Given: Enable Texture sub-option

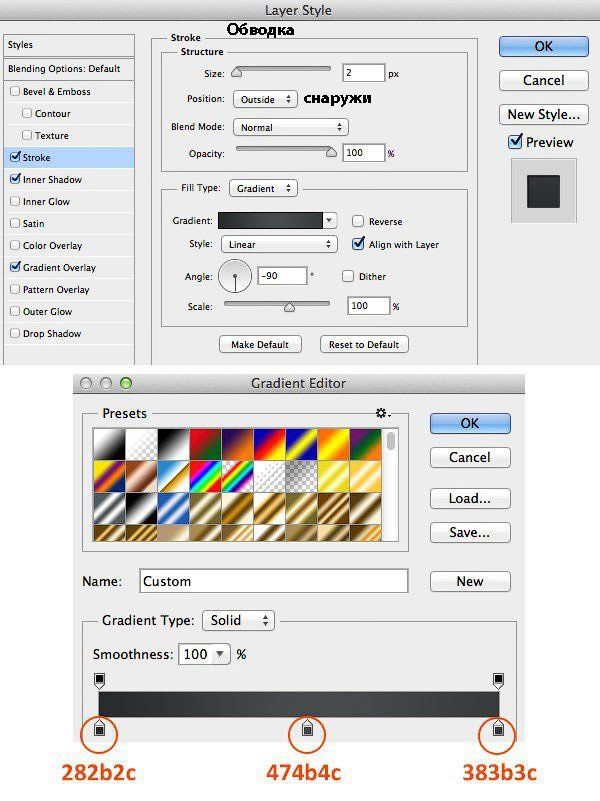Looking at the screenshot, I should [27, 135].
